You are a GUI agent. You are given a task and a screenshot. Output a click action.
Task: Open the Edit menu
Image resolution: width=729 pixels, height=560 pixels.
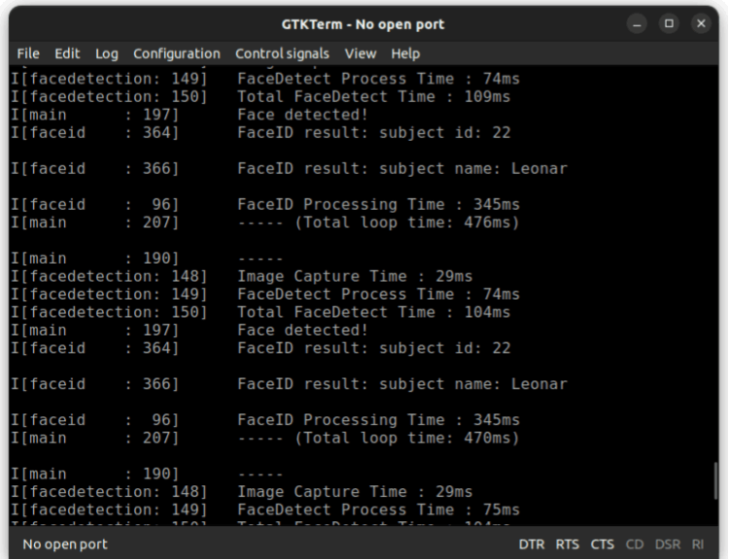point(67,53)
